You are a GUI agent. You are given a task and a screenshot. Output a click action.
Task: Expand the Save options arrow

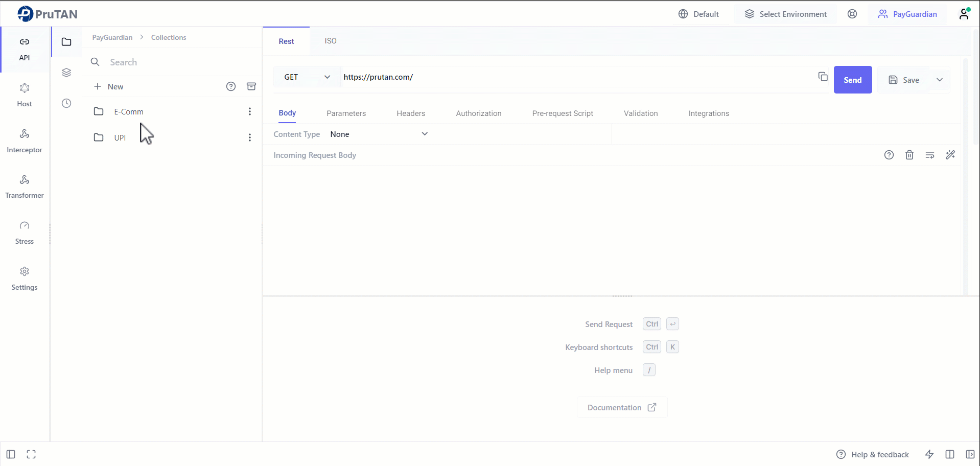click(940, 80)
